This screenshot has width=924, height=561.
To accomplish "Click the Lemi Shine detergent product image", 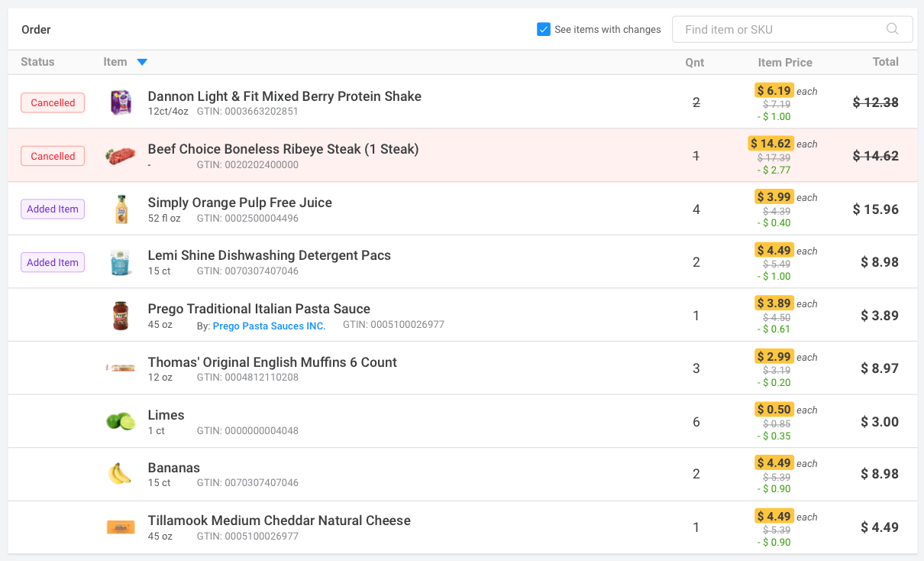I will pos(121,262).
